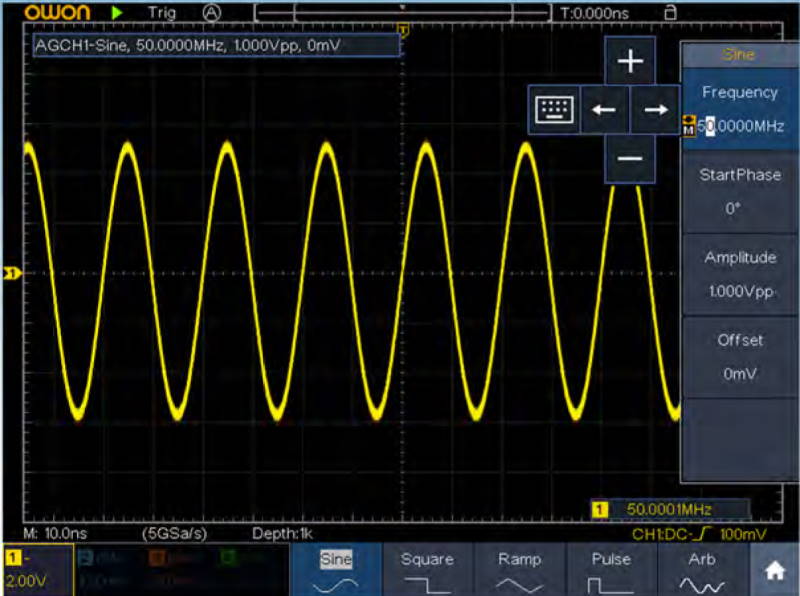Click the horizontal trigger position bar

coord(403,13)
